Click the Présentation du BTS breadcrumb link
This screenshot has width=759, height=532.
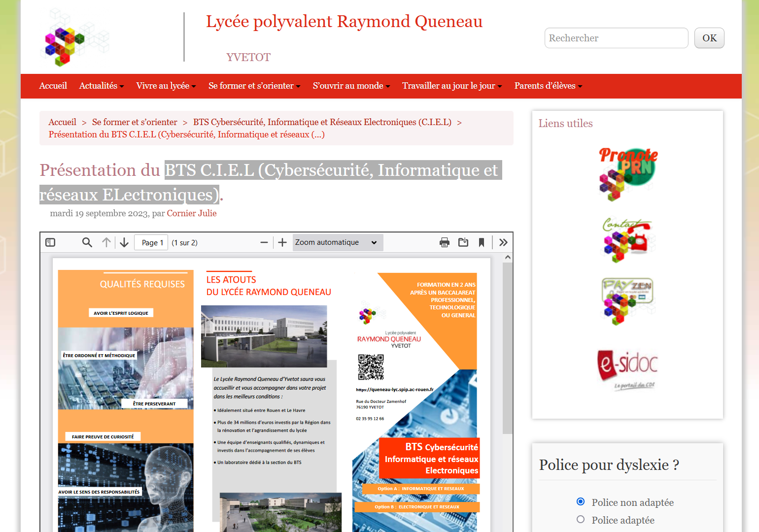[x=187, y=134]
